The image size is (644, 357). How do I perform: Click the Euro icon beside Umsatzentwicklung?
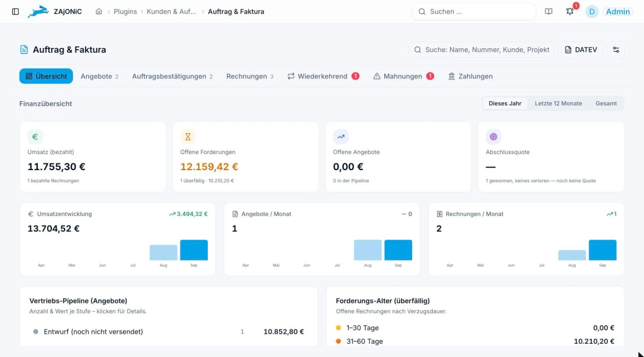31,214
